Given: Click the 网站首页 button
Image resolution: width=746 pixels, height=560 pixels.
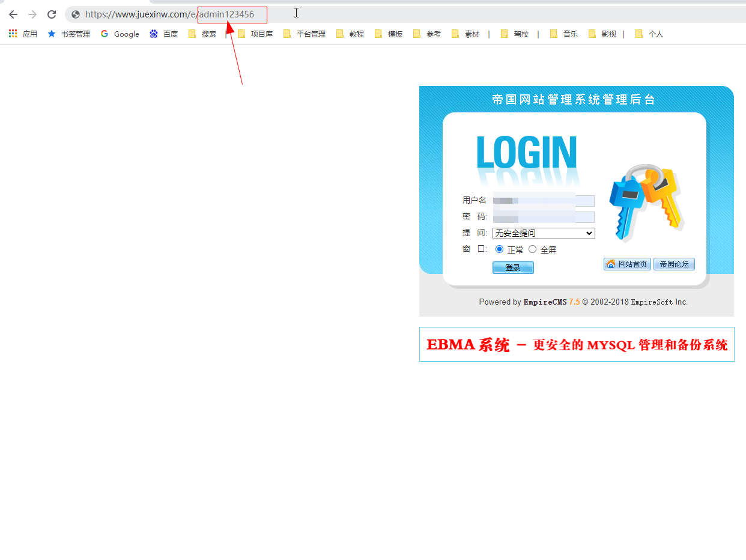Looking at the screenshot, I should (x=627, y=264).
